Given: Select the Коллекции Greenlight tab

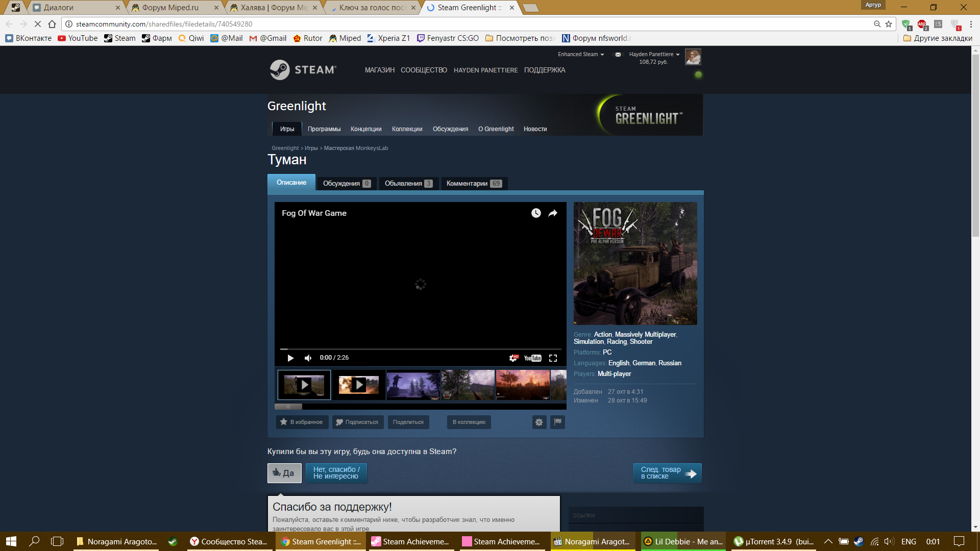Looking at the screenshot, I should 407,129.
